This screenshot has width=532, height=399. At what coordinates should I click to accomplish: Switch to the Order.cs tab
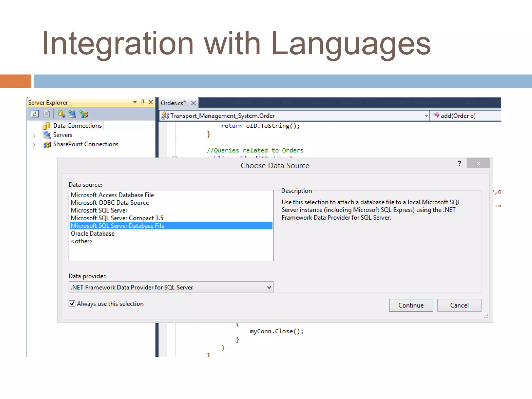pyautogui.click(x=173, y=103)
